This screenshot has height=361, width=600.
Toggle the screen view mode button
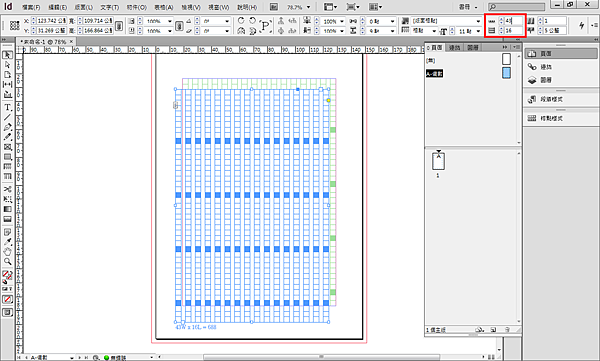click(7, 312)
